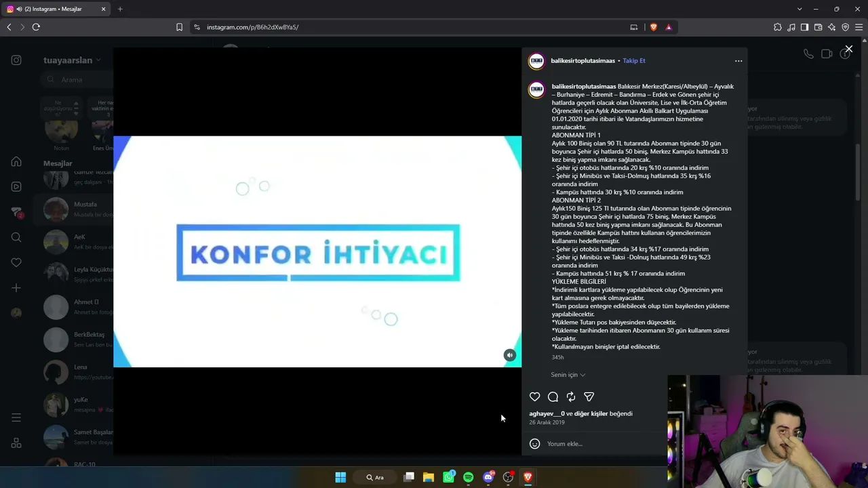The height and width of the screenshot is (488, 868).
Task: Open Windows Start menu
Action: (x=340, y=477)
